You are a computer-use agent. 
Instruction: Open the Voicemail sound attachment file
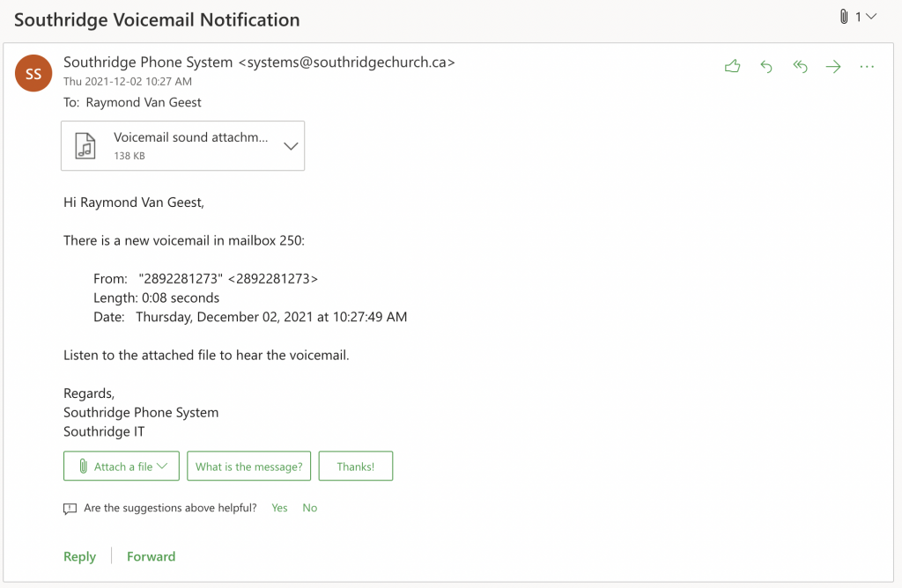191,138
